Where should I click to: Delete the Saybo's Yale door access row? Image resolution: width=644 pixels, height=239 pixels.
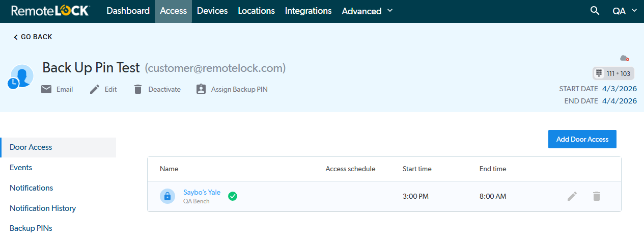(x=597, y=196)
